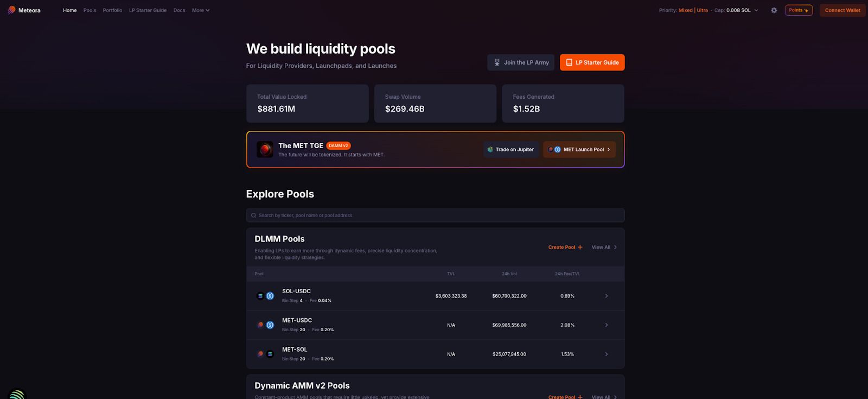Screen dimensions: 868x399
Task: Click the Meteora logo icon
Action: tap(11, 10)
